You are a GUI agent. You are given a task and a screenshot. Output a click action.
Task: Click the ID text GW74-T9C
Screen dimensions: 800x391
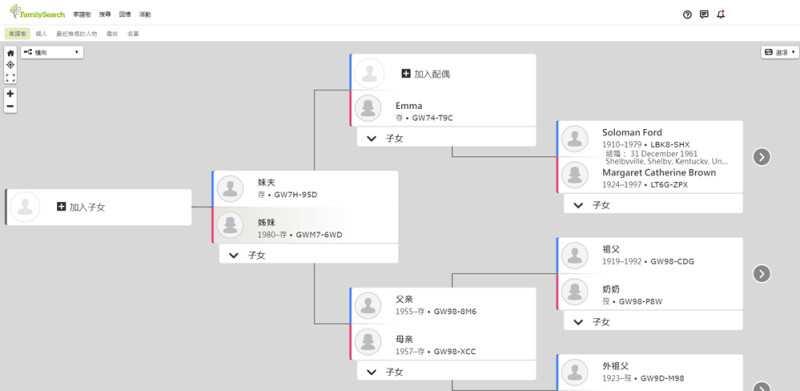(x=433, y=118)
